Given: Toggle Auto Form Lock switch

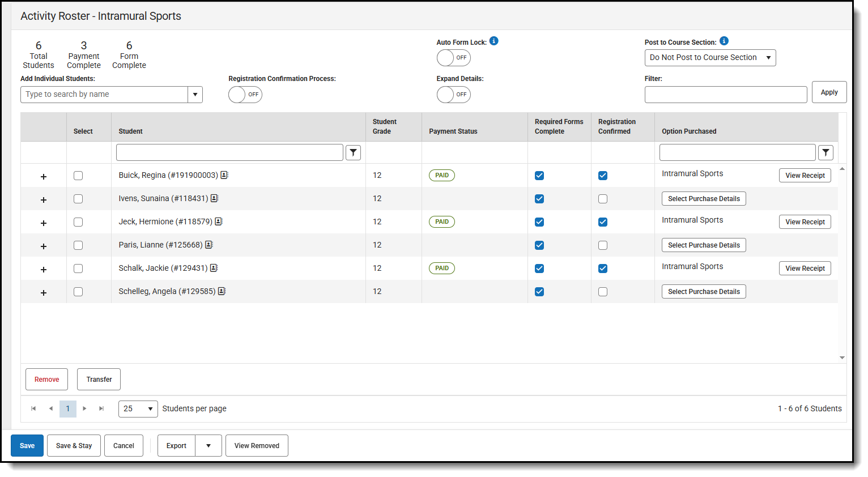Looking at the screenshot, I should point(453,58).
